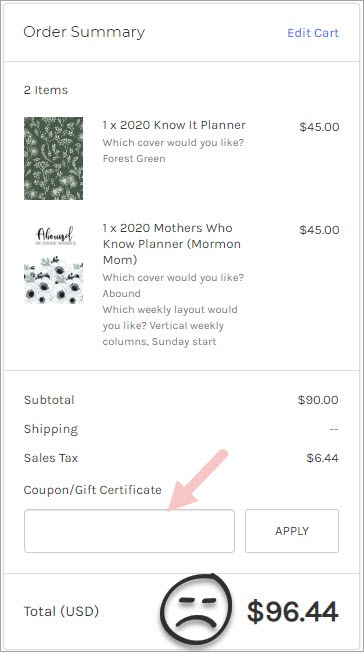
Task: Click the first planner $45.00 price
Action: [x=319, y=127]
